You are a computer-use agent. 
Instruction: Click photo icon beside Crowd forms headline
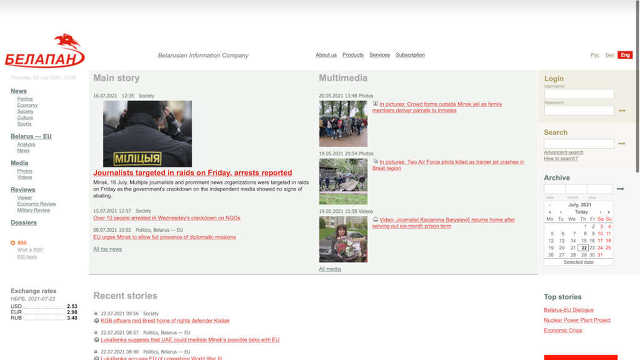pos(376,104)
